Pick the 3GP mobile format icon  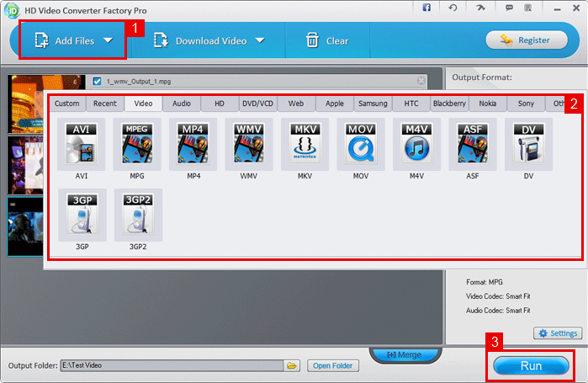point(82,214)
